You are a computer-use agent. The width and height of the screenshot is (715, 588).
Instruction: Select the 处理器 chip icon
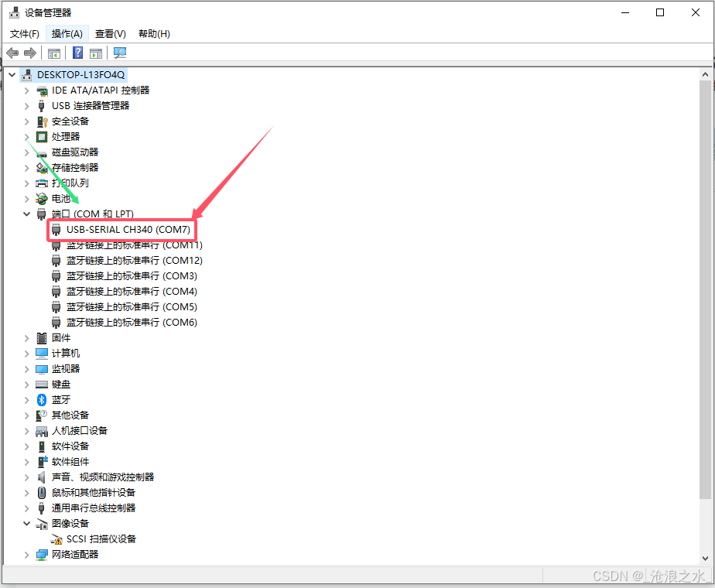(x=42, y=137)
